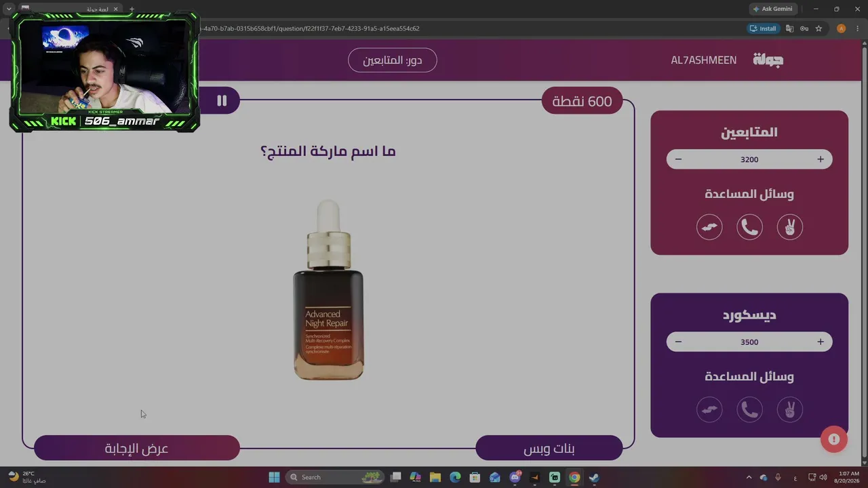Open the volume control in system tray
Viewport: 868px width, 488px height.
(x=823, y=477)
